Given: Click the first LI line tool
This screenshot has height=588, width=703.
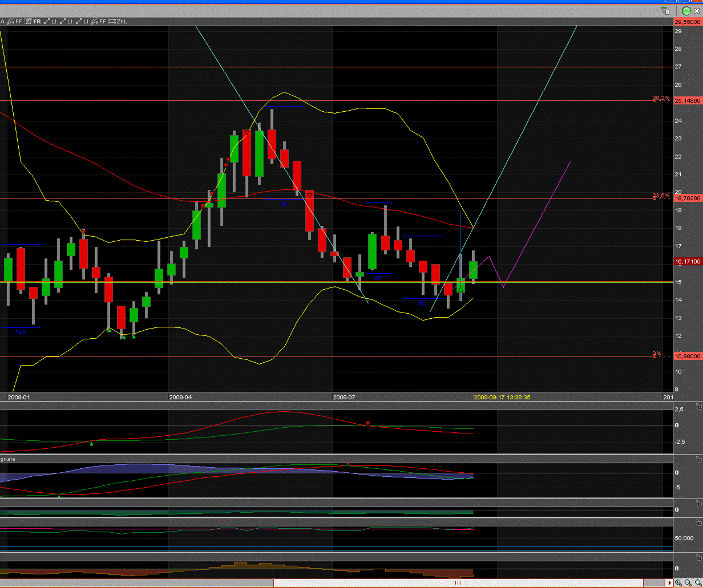Looking at the screenshot, I should pyautogui.click(x=50, y=21).
